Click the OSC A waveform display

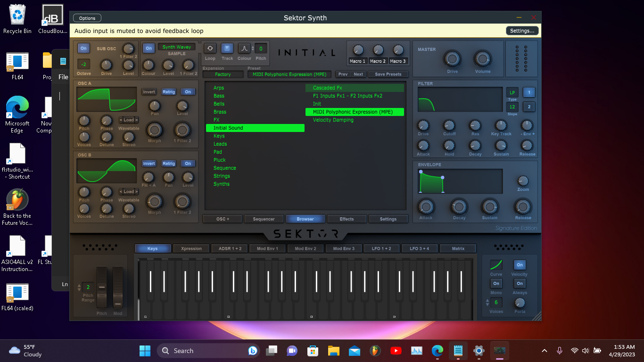click(x=107, y=99)
